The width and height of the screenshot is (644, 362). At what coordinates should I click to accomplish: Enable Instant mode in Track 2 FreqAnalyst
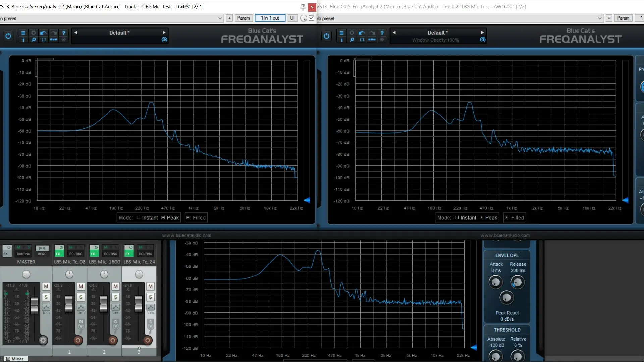[x=465, y=218]
